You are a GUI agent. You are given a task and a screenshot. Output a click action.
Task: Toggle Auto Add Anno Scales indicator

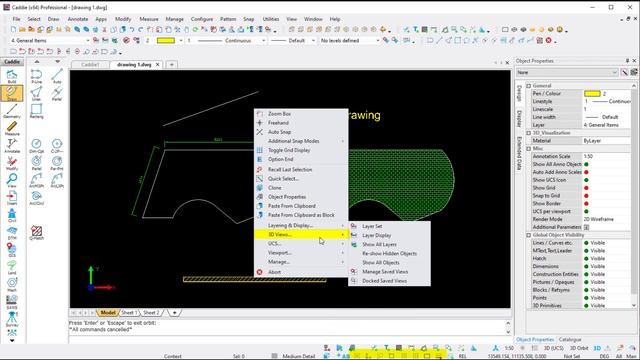coord(586,172)
